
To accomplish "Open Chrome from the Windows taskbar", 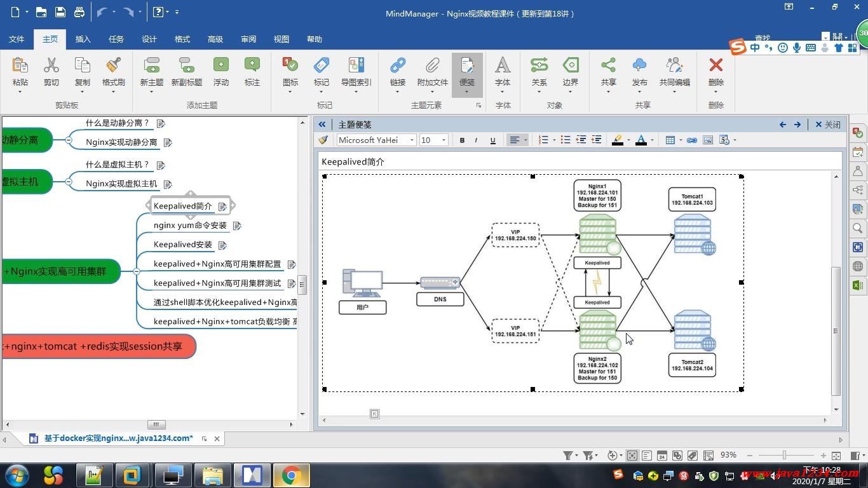I will coord(292,475).
